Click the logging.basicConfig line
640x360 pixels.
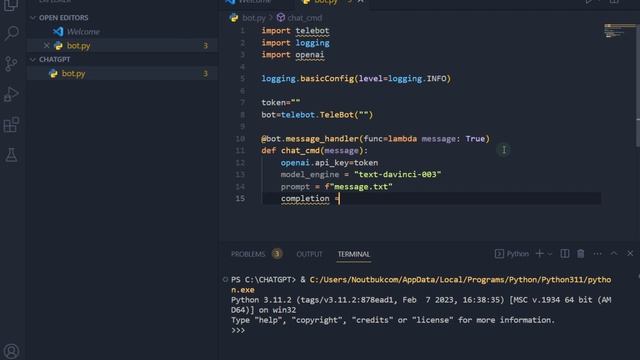pyautogui.click(x=356, y=78)
